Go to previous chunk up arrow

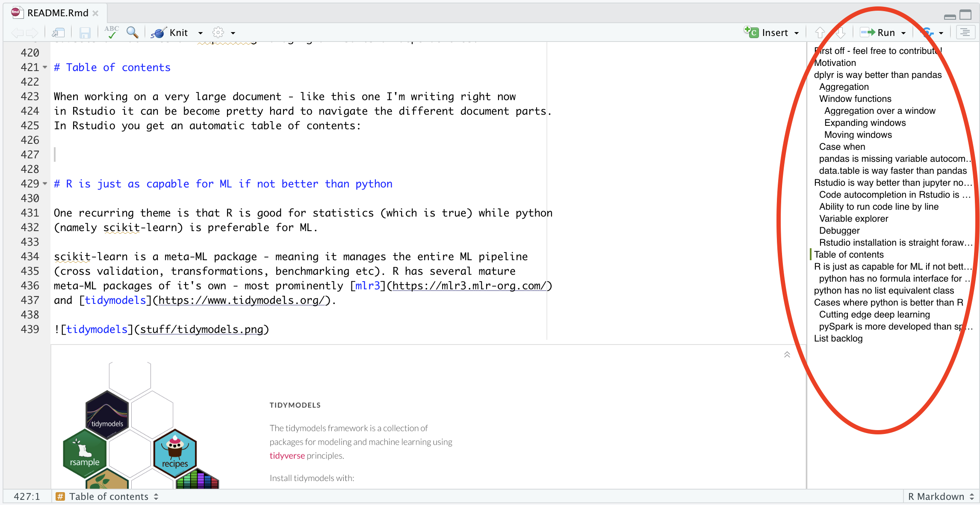click(x=820, y=33)
